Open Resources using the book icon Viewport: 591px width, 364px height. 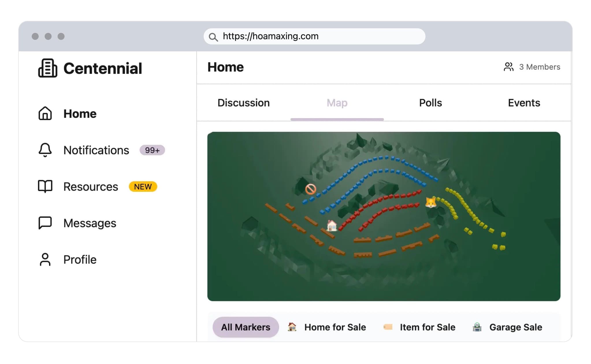[x=45, y=186]
